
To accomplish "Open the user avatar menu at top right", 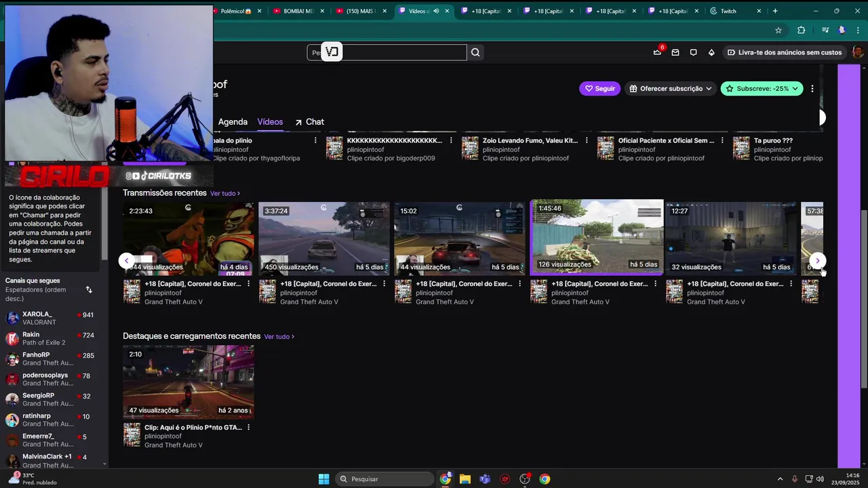I will coord(858,52).
